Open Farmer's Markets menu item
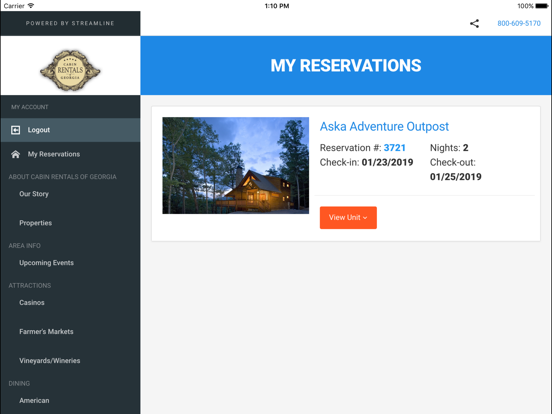 pyautogui.click(x=46, y=332)
